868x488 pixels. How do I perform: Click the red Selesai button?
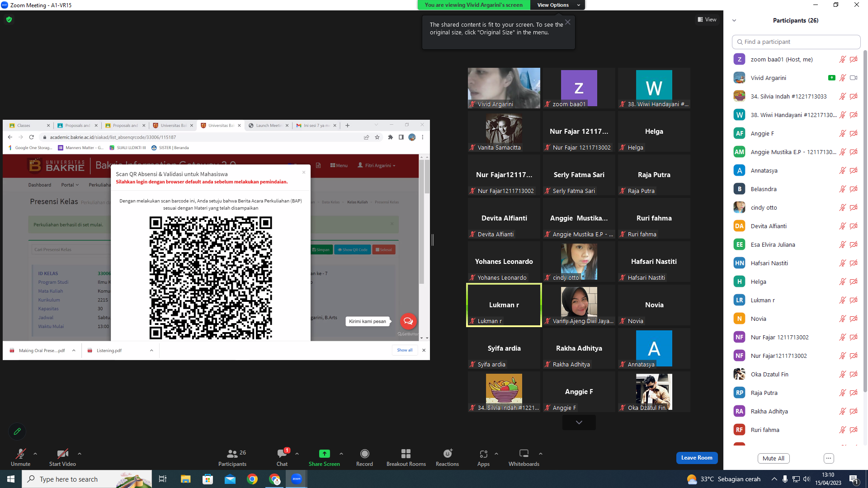[x=384, y=249]
